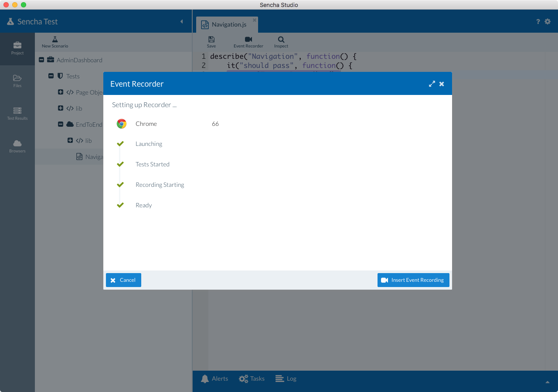Expand bottom panel with up arrow
This screenshot has width=558, height=392.
click(x=548, y=382)
